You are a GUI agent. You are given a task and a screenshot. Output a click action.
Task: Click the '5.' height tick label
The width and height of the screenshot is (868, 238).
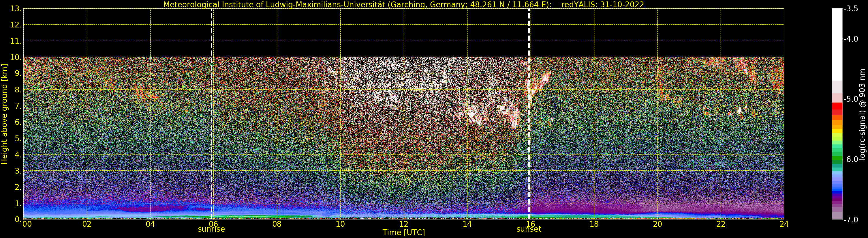point(18,138)
